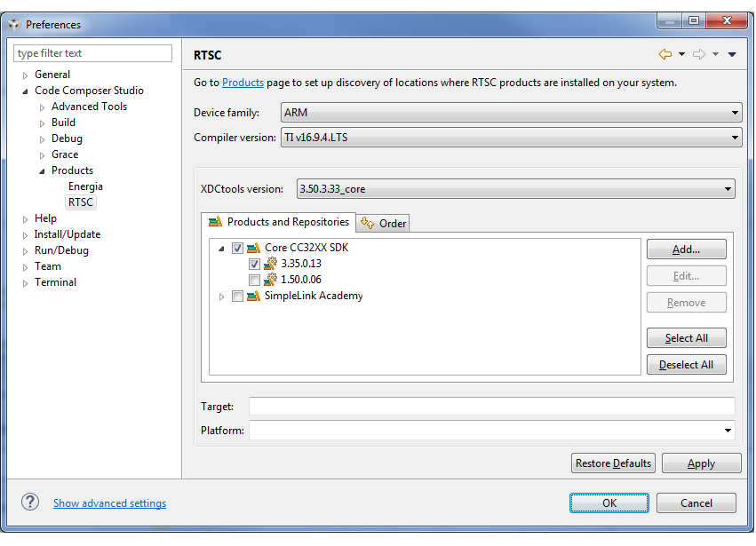The image size is (756, 546).
Task: Open the XDCtools version dropdown
Action: click(515, 189)
